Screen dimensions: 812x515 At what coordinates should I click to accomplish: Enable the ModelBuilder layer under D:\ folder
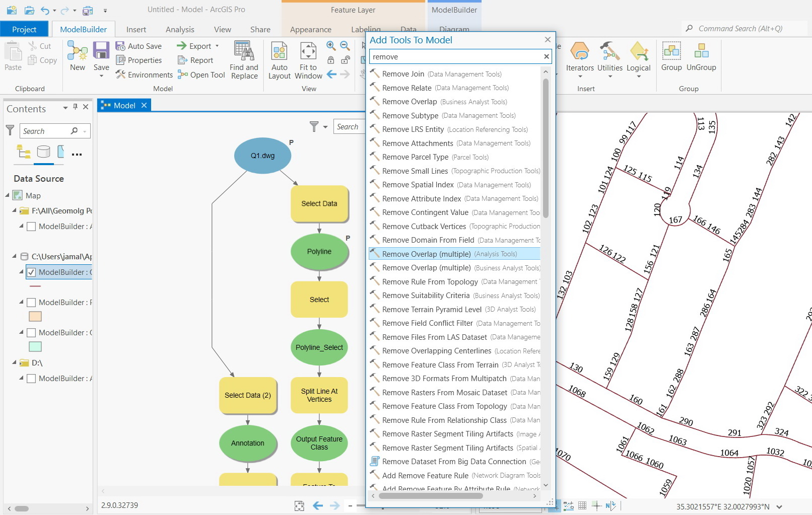tap(31, 379)
